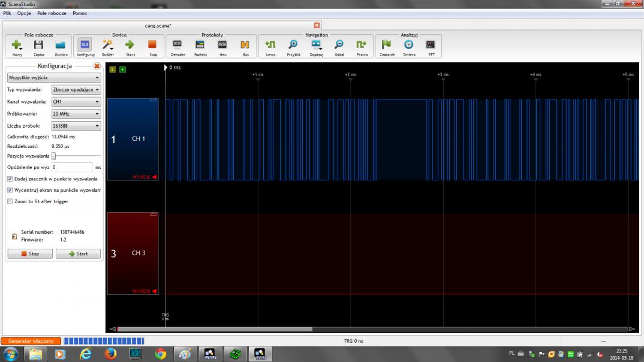Enable Zoom to fit after trigger

pyautogui.click(x=10, y=201)
